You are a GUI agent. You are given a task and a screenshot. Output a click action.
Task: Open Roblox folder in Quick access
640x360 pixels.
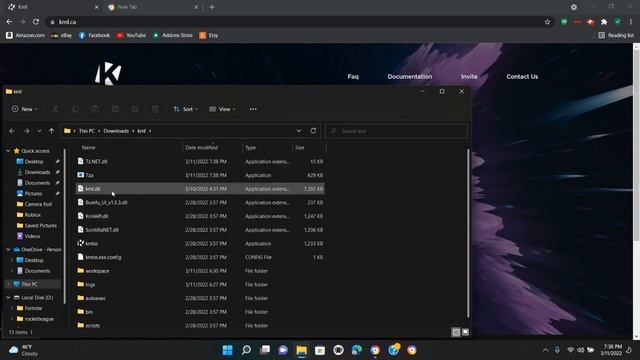coord(33,215)
